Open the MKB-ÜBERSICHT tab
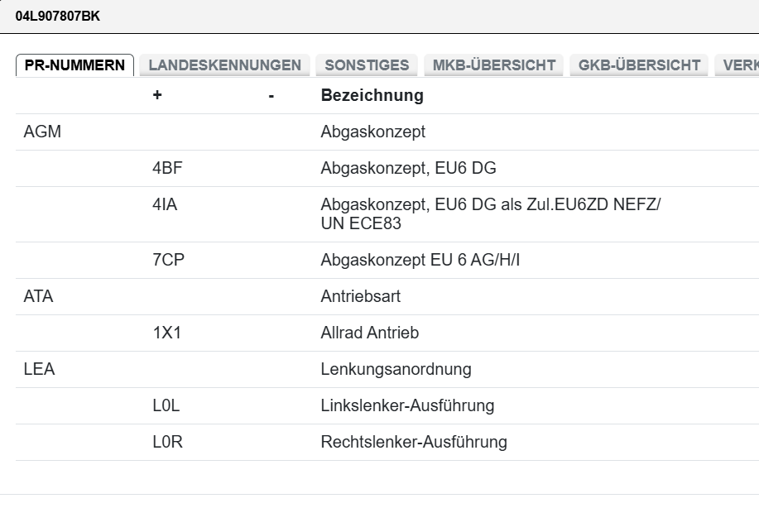The width and height of the screenshot is (759, 532). [x=494, y=65]
